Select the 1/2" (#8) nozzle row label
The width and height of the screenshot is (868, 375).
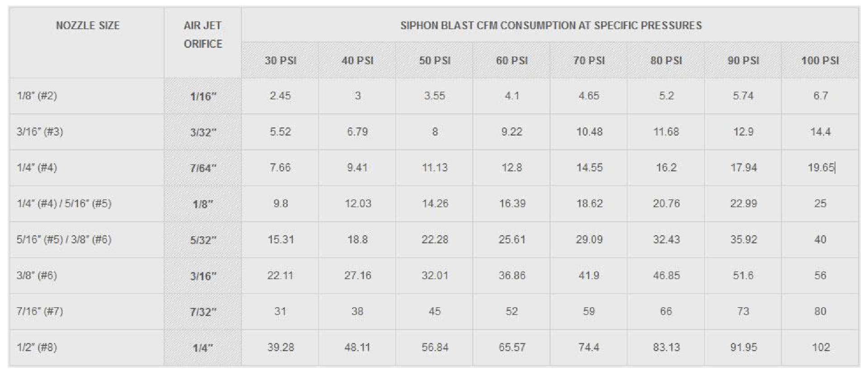[x=37, y=347]
